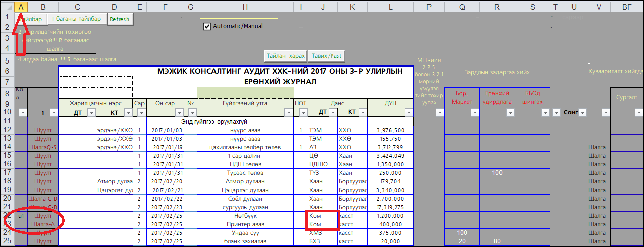Open the 'Бор, Маркет' filter dropdown
644x247 pixels.
pos(474,113)
